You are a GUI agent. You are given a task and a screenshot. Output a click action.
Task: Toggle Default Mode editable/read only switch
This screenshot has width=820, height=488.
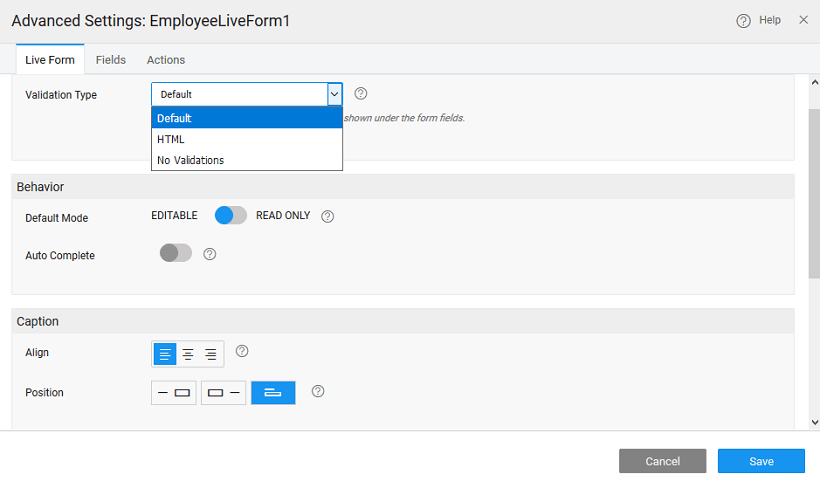[231, 216]
